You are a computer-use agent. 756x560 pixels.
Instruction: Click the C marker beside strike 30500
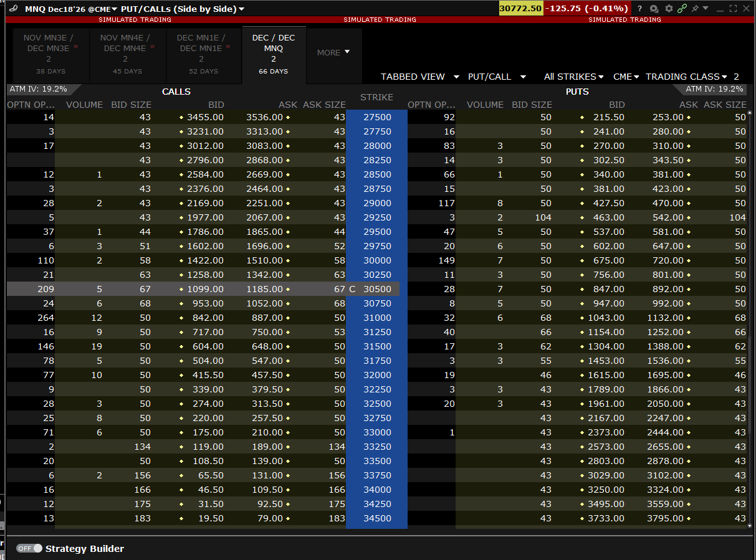pyautogui.click(x=352, y=289)
